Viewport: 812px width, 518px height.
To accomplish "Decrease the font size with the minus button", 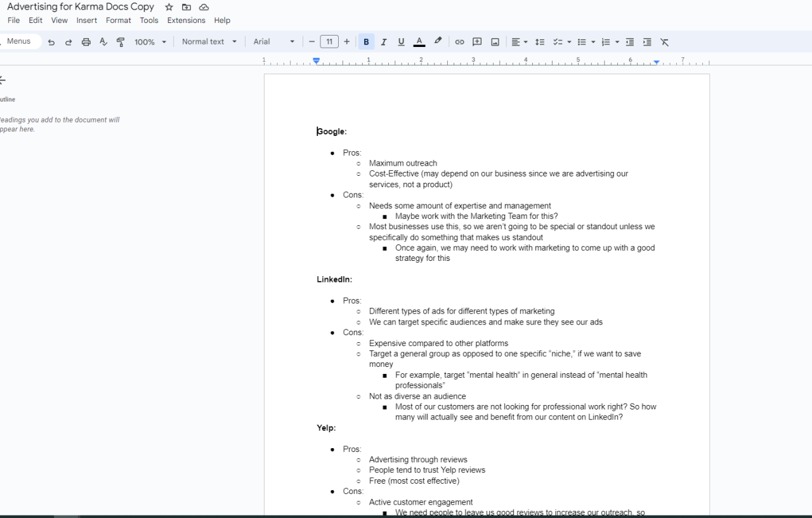I will click(311, 42).
